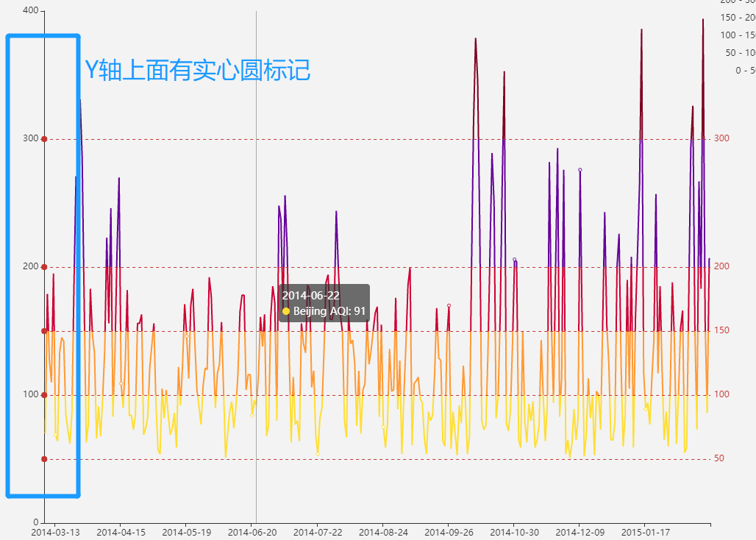Click the red 300 mark line label on right
Viewport: 756px width, 540px height.
click(x=721, y=138)
